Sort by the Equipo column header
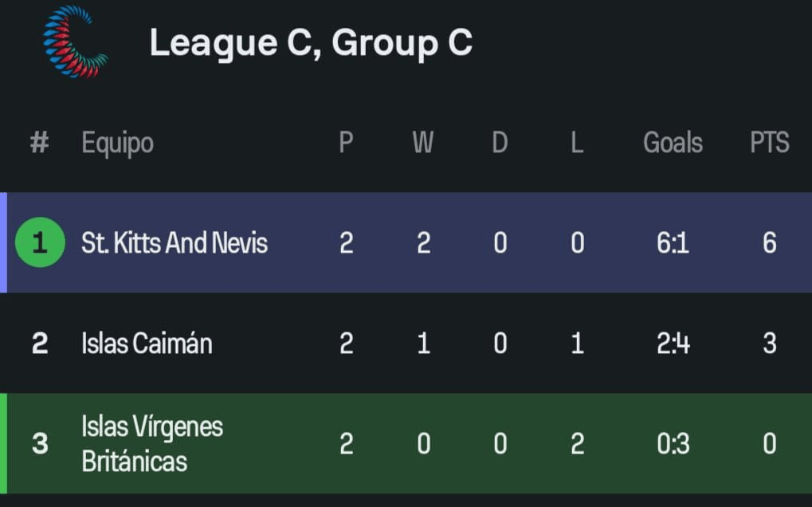This screenshot has width=812, height=507. coord(117,143)
